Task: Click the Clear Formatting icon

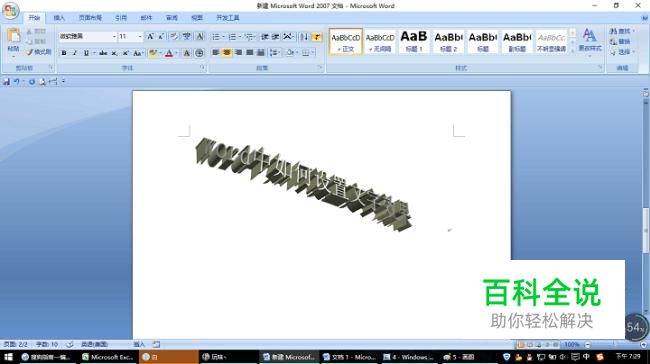Action: (174, 36)
